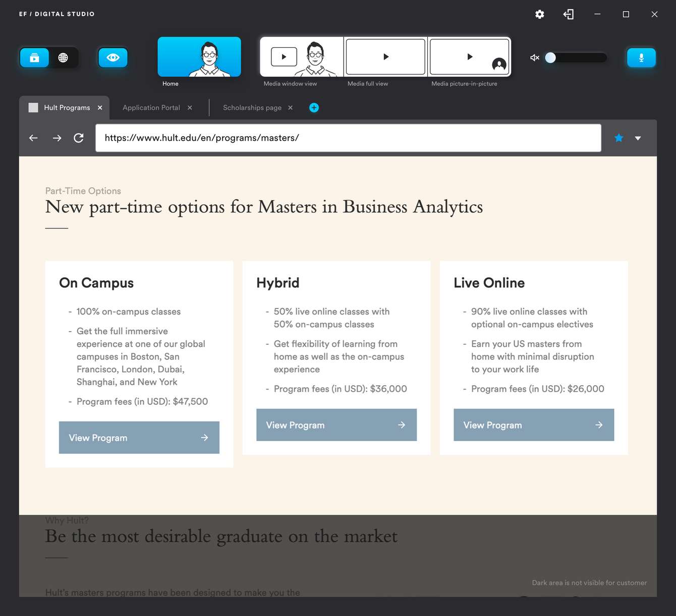Screen dimensions: 676x616
Task: Switch to the globe browser mode
Action: [63, 57]
